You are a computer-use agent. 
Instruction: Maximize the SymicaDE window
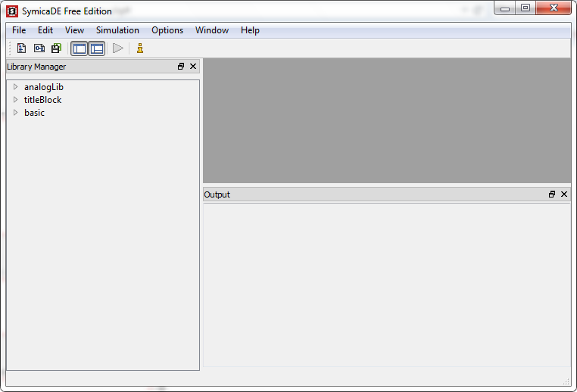point(525,8)
